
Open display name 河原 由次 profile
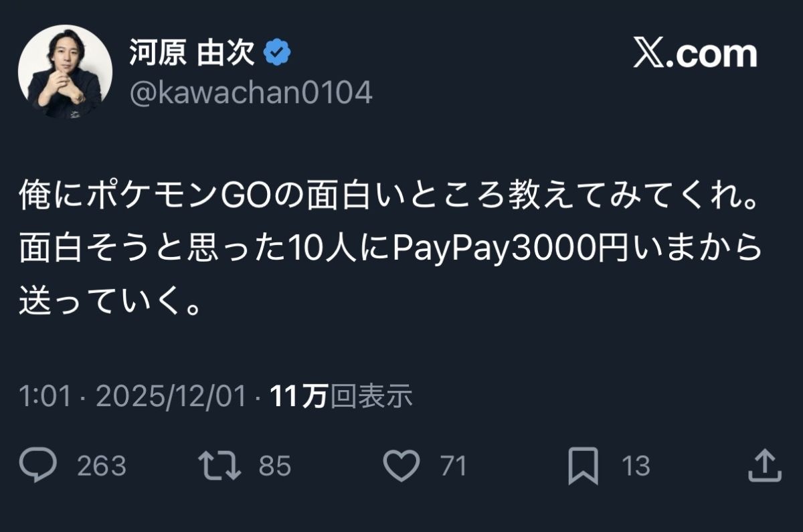193,53
